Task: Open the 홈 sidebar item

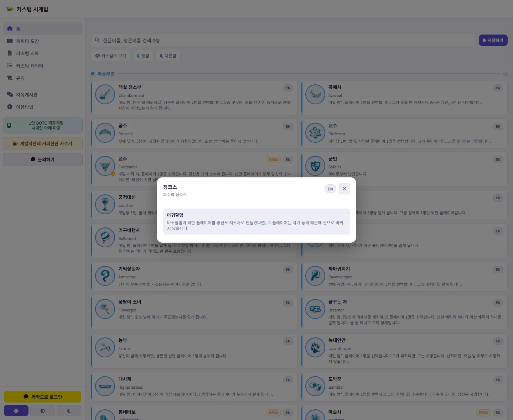Action: coord(43,29)
